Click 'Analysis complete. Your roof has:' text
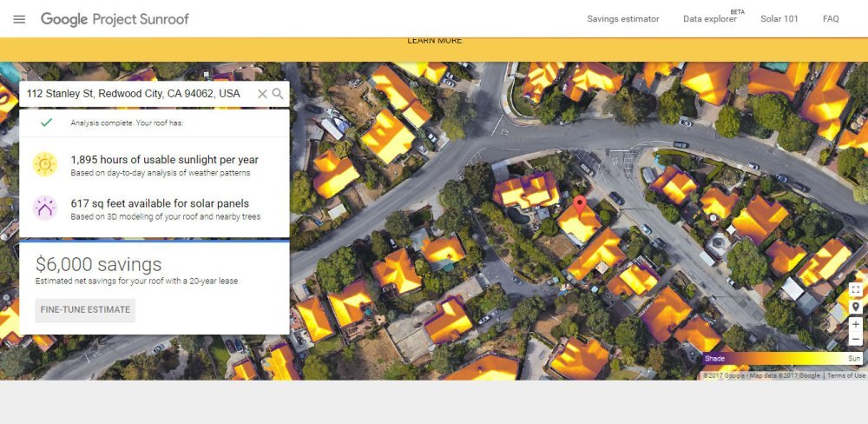The width and height of the screenshot is (868, 424). point(127,123)
